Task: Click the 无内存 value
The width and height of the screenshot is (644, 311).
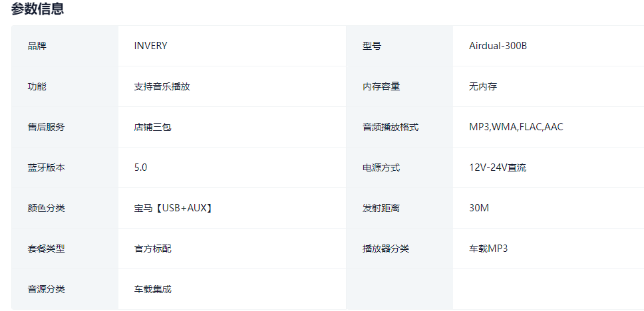Action: pos(483,86)
